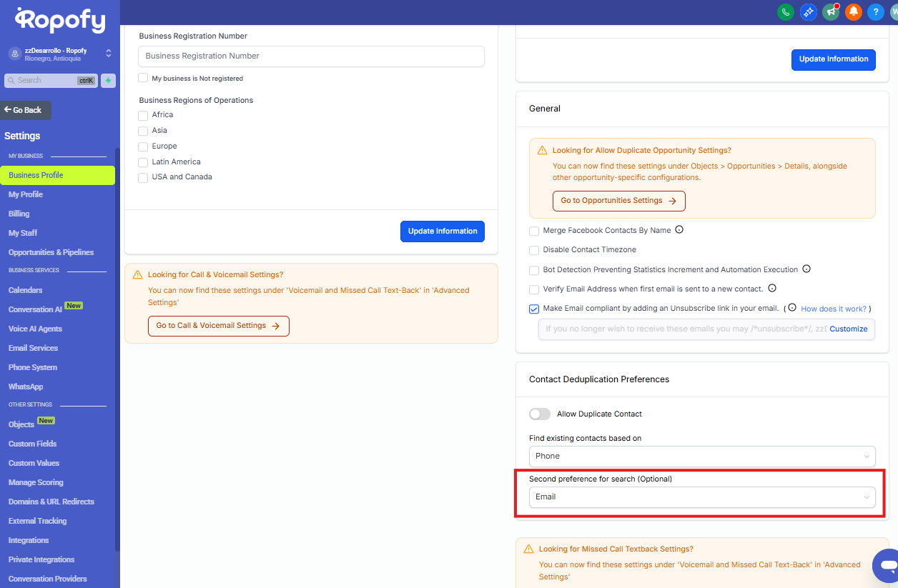Click the blue AI sparkle icon
The width and height of the screenshot is (898, 588).
tap(808, 12)
